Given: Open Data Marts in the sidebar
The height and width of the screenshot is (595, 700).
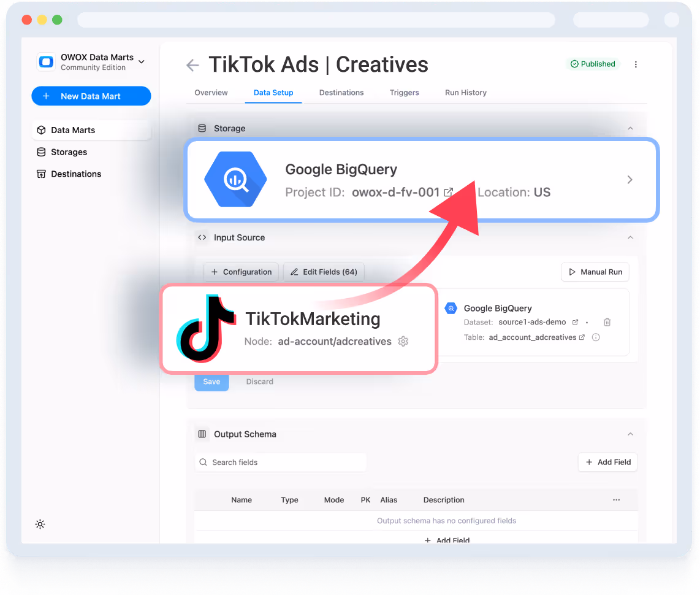Looking at the screenshot, I should (91, 130).
